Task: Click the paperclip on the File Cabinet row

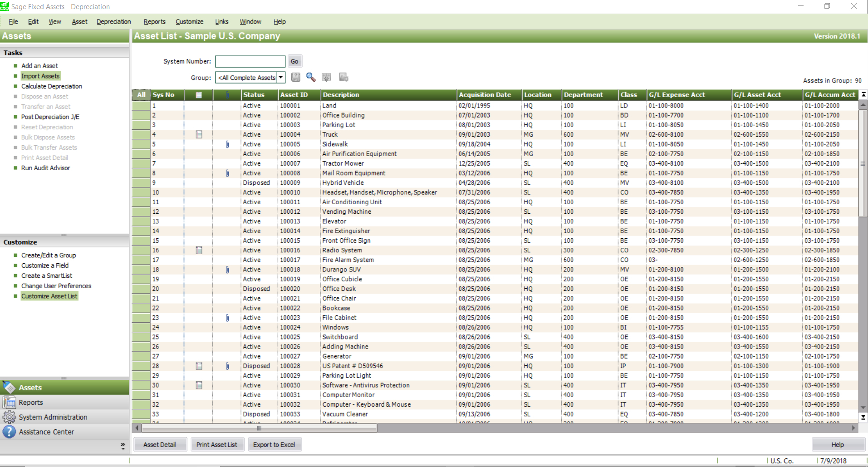Action: 227,318
